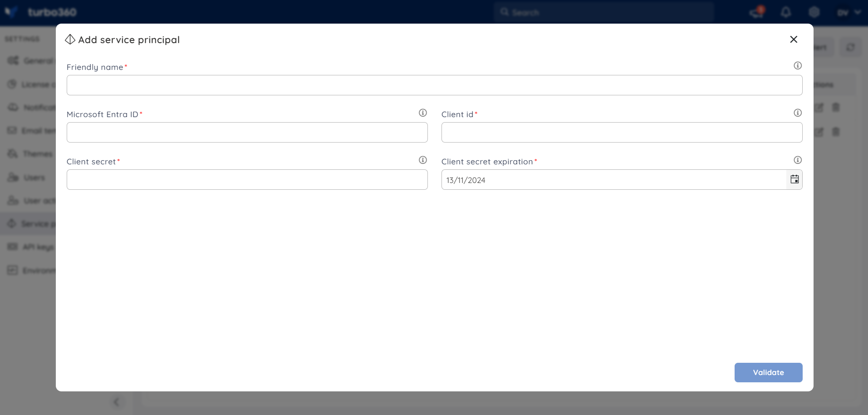Select Service principals sidebar item
Image resolution: width=868 pixels, height=415 pixels.
(x=28, y=224)
